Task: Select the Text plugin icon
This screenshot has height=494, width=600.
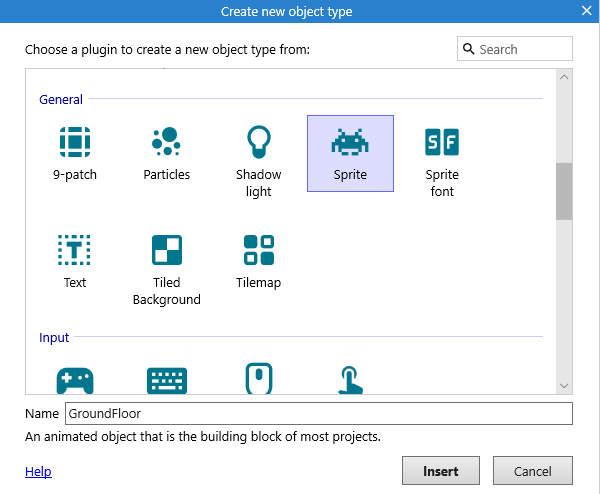Action: [75, 250]
